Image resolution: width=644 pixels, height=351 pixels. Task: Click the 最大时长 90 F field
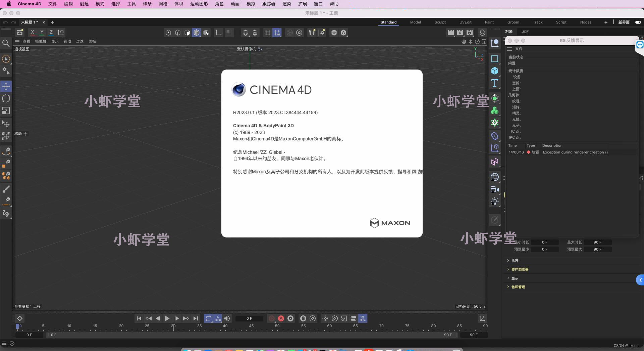[597, 242]
